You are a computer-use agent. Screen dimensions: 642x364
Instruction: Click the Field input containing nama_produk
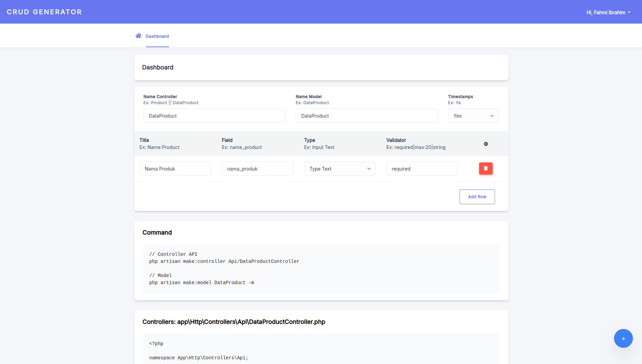[x=257, y=169]
